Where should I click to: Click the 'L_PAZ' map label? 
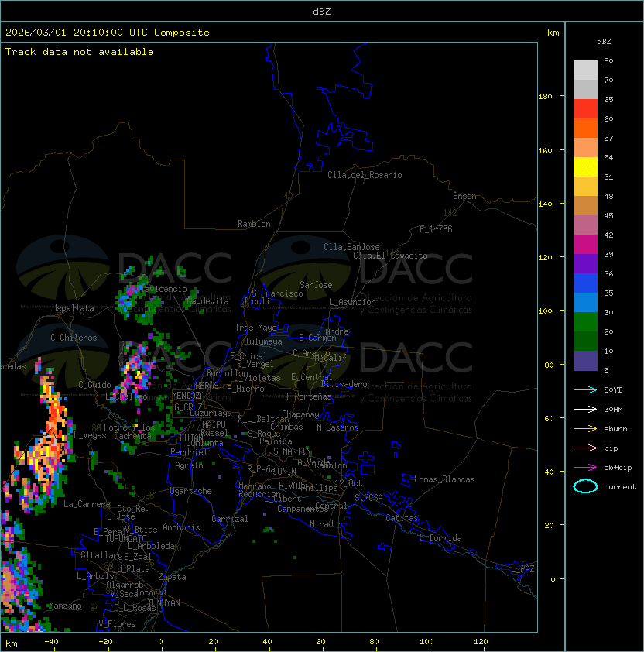522,569
